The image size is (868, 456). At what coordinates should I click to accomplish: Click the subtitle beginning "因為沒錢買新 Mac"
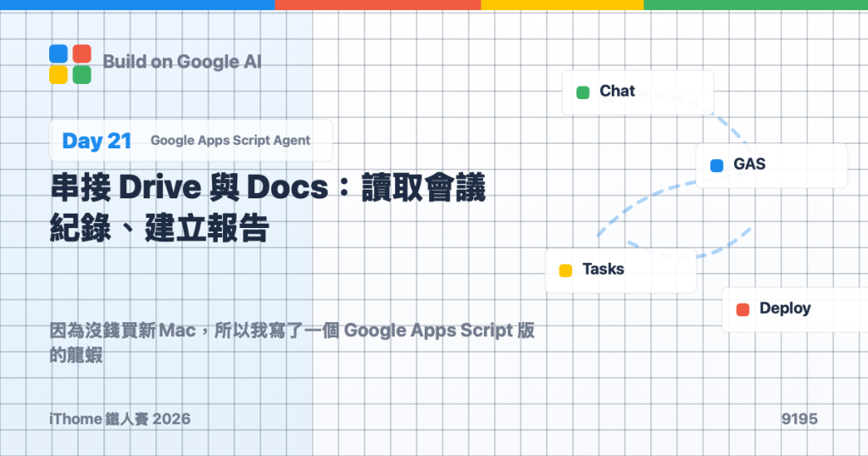292,331
